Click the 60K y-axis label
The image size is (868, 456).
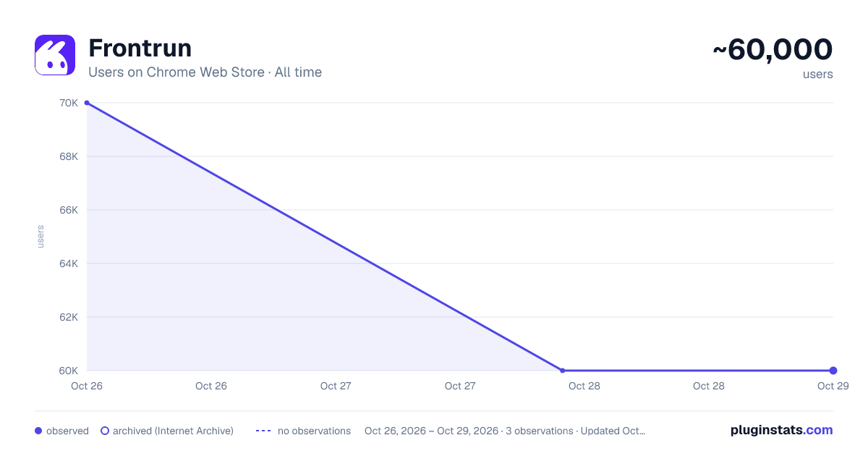[x=69, y=371]
